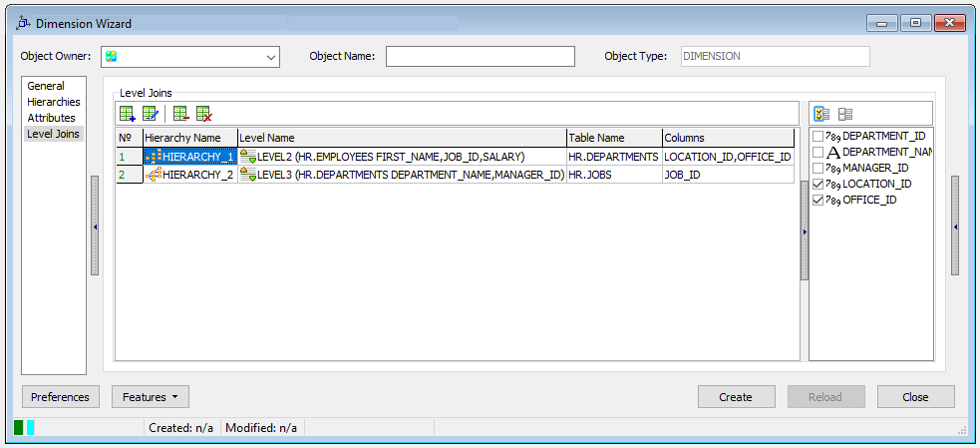Screen dimensions: 980x448
Task: Click the Close button at bottom right
Action: [x=915, y=397]
